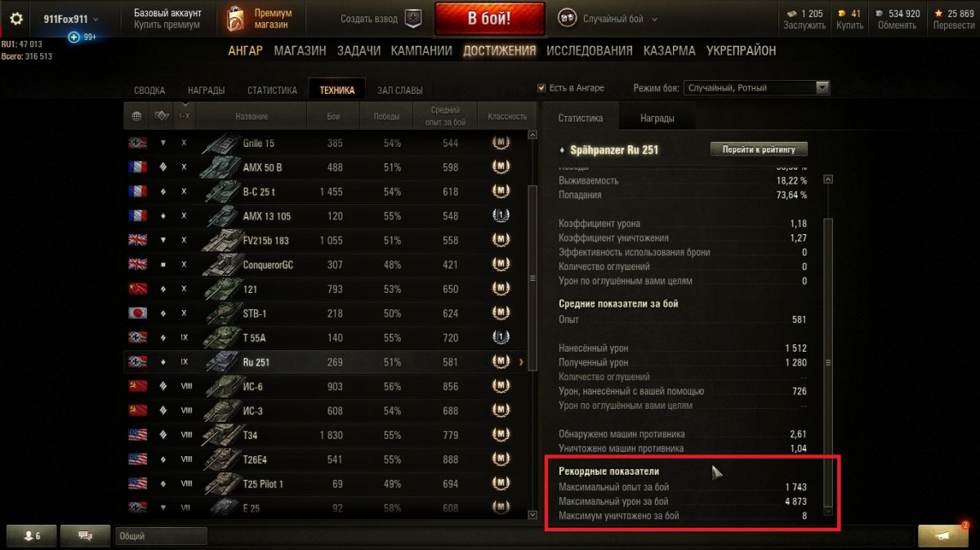980x550 pixels.
Task: Switch to the Статистика top tab
Action: (272, 91)
